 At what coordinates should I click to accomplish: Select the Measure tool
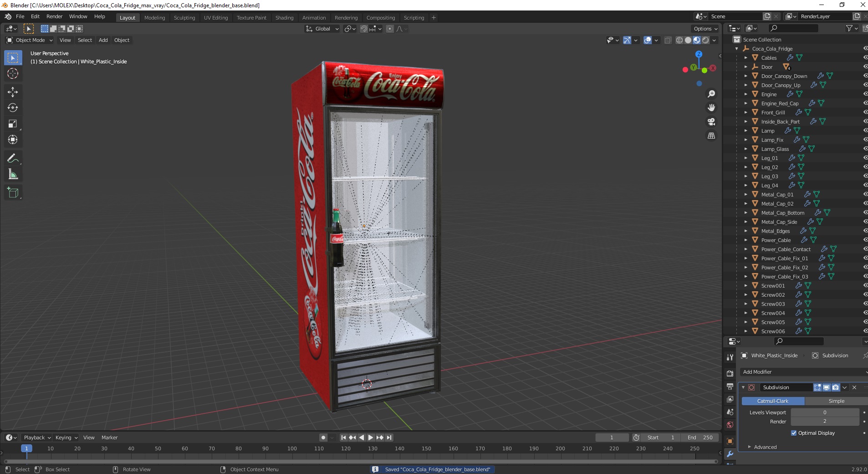[x=13, y=174]
